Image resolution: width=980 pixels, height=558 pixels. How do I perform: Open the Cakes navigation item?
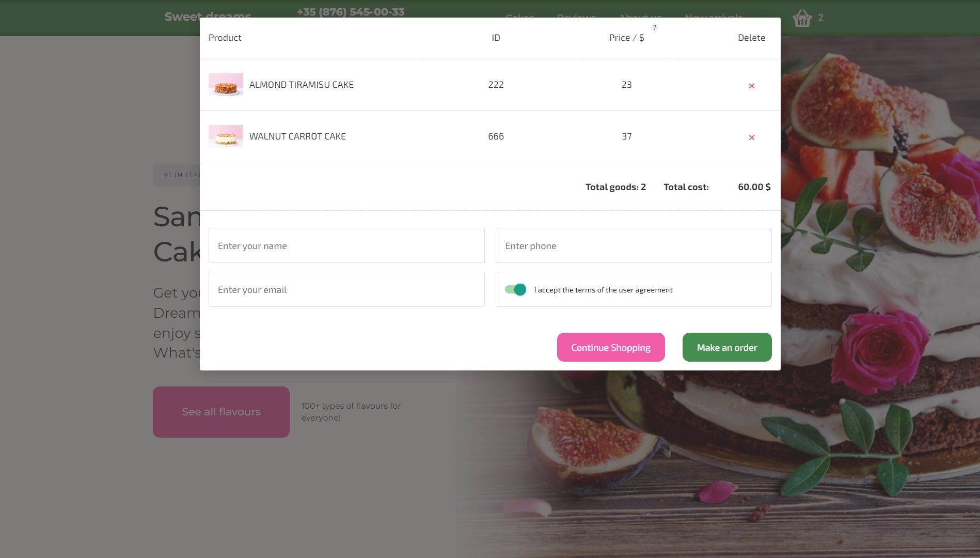coord(519,16)
